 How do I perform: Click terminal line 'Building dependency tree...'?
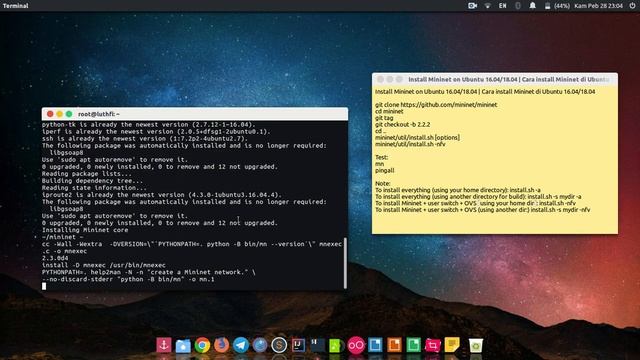[x=92, y=181]
